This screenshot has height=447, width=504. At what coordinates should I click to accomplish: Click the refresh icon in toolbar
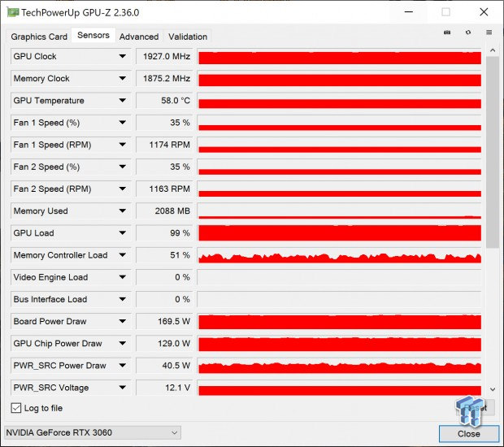point(468,33)
